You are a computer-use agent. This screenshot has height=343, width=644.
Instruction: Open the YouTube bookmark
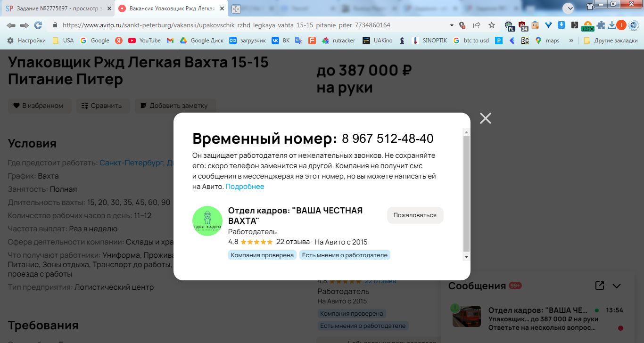144,41
